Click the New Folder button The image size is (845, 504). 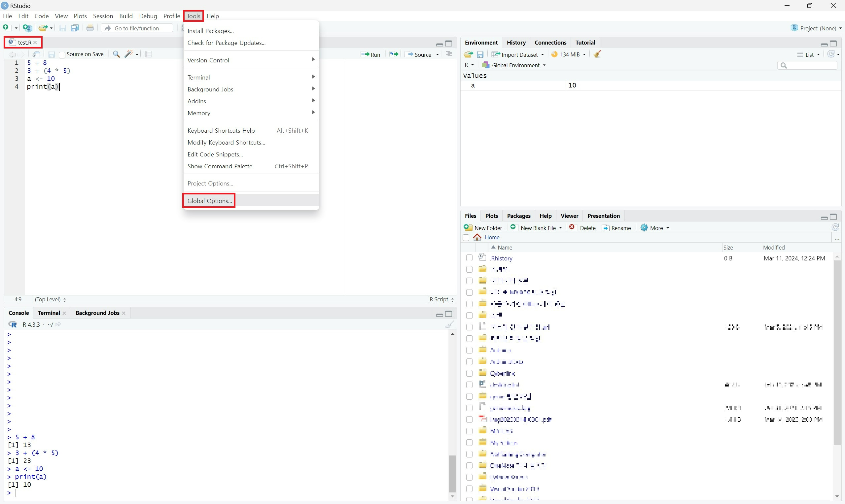483,228
